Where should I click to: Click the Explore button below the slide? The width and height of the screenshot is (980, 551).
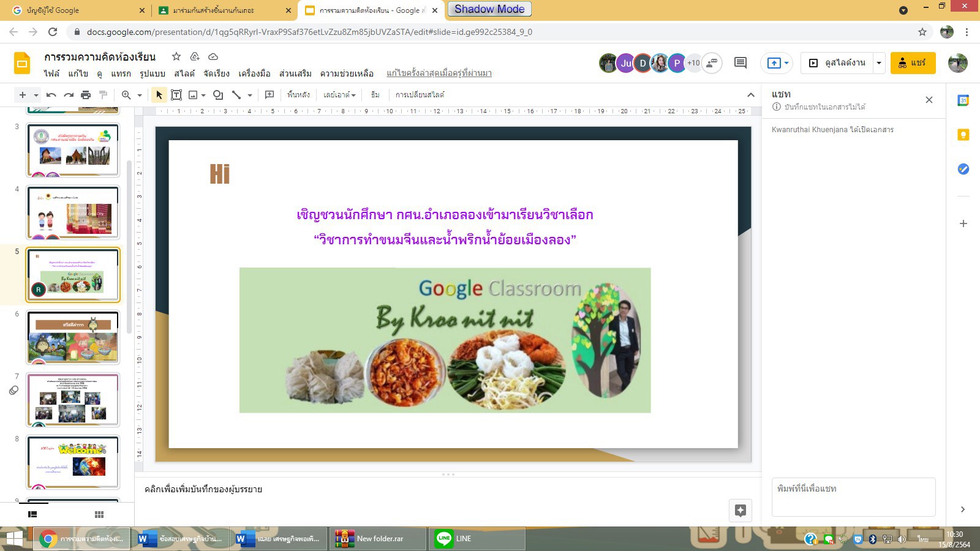tap(740, 511)
